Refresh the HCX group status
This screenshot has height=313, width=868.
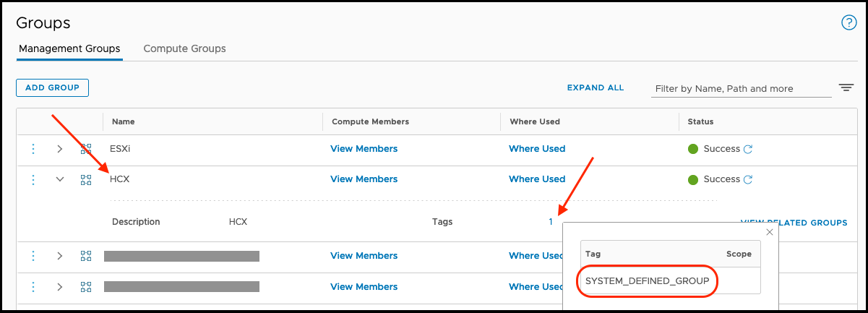(x=749, y=180)
